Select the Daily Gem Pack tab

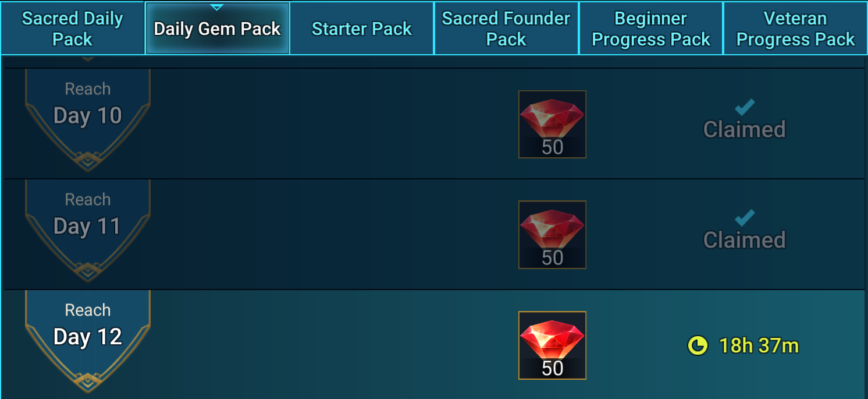218,29
